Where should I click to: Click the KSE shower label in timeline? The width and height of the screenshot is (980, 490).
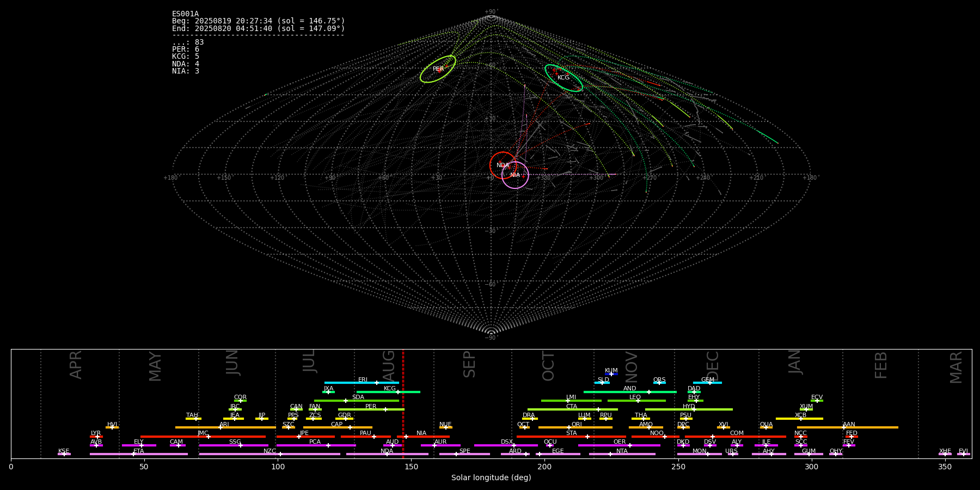(x=64, y=451)
